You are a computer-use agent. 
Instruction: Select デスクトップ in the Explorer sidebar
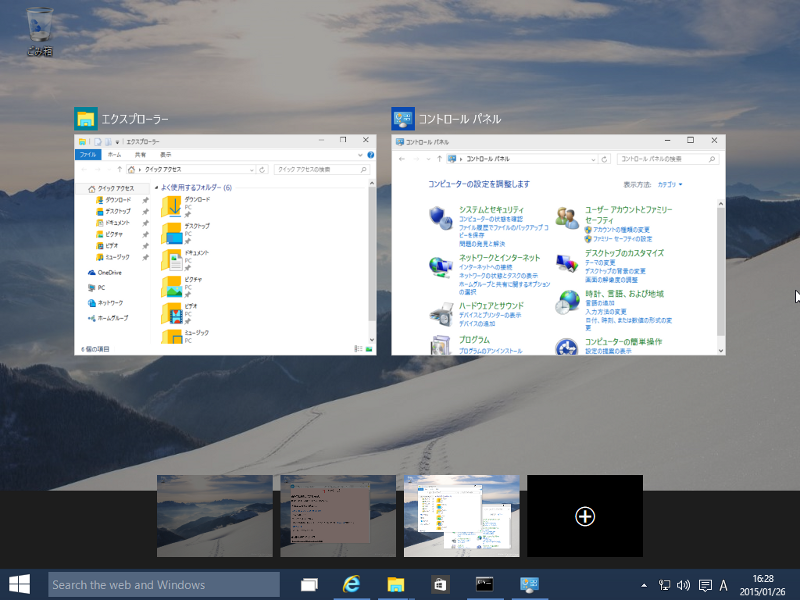[118, 211]
